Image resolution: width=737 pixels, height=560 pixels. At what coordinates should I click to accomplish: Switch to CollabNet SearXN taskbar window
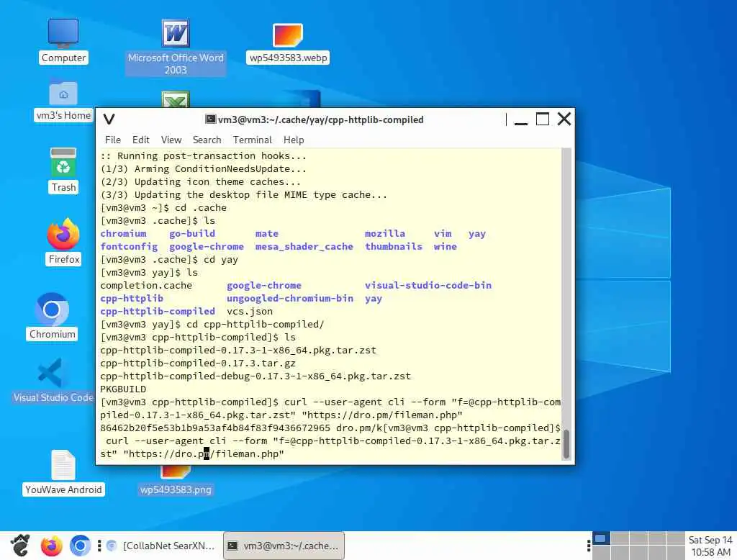tap(160, 546)
